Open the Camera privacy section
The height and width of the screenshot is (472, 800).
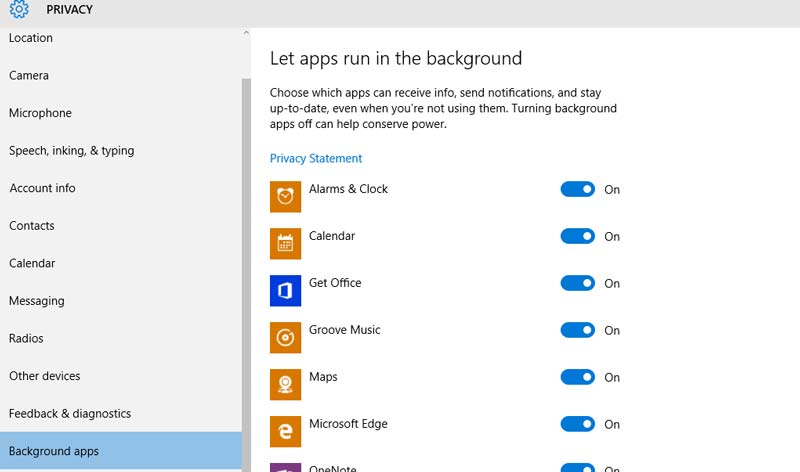tap(121, 76)
